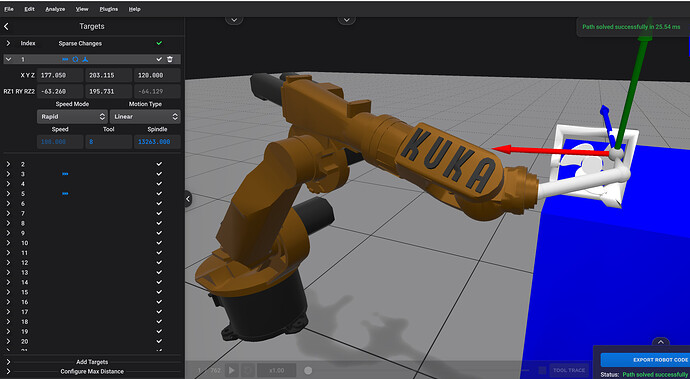Click the rotation circle icon on target 1
Image resolution: width=690 pixels, height=379 pixels.
[75, 59]
